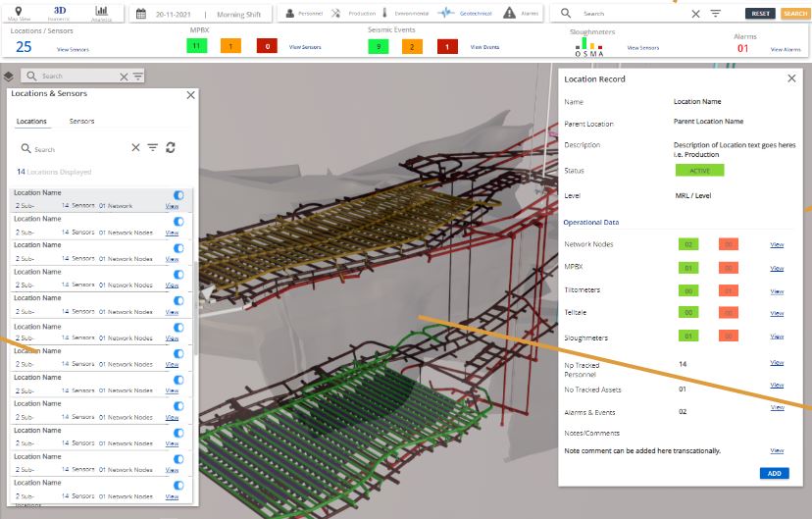812x519 pixels.
Task: Open View link for Sloughmeters row
Action: point(777,337)
